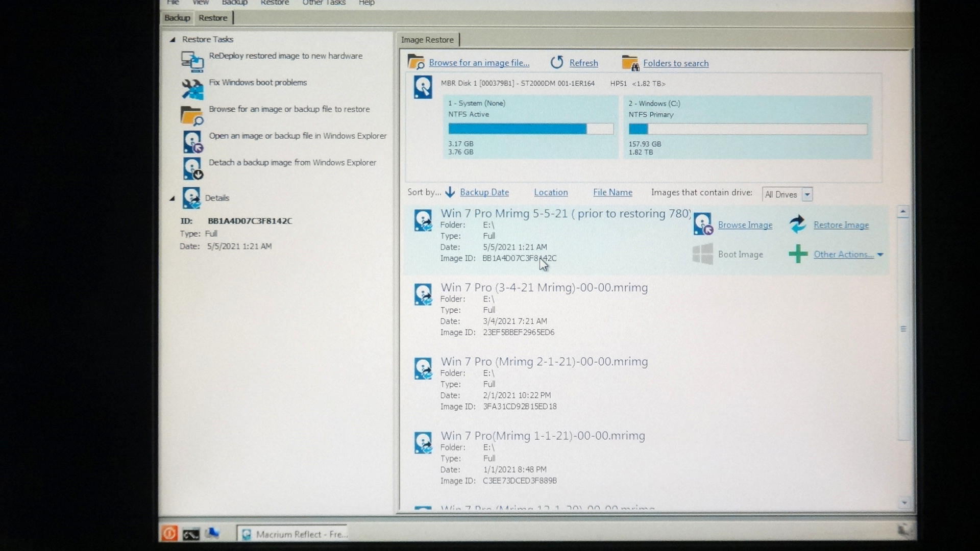This screenshot has height=551, width=980.
Task: Click the Boot Image Windows logo icon
Action: 703,254
